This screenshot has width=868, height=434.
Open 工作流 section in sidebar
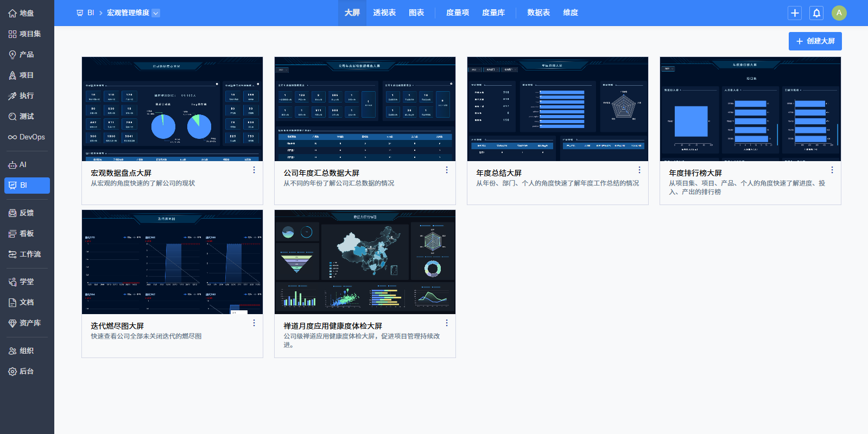[x=27, y=254]
